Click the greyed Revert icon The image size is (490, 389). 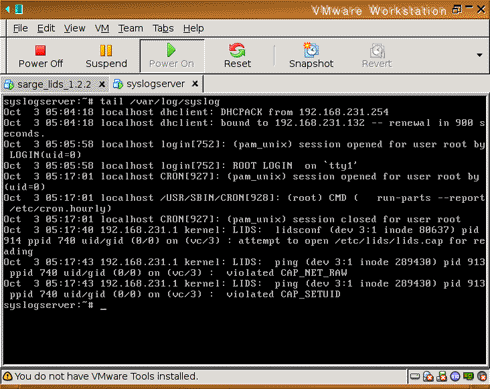[x=377, y=51]
